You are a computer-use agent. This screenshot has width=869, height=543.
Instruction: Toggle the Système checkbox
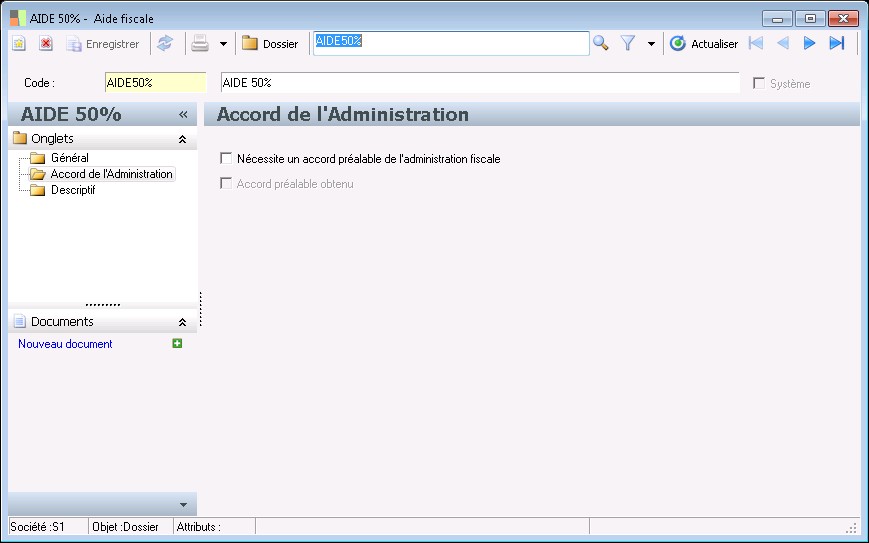point(759,83)
